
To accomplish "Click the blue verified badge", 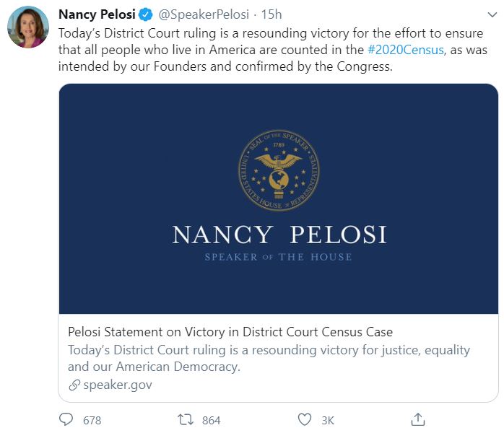I will [146, 14].
